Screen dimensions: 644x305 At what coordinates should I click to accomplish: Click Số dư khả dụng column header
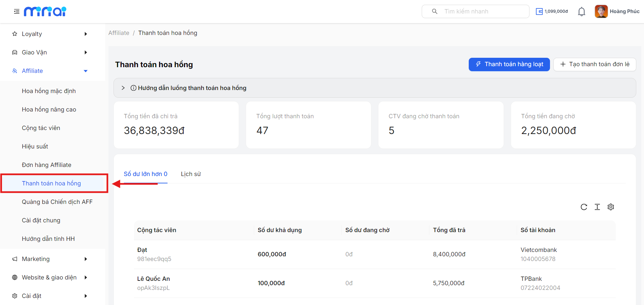coord(280,230)
